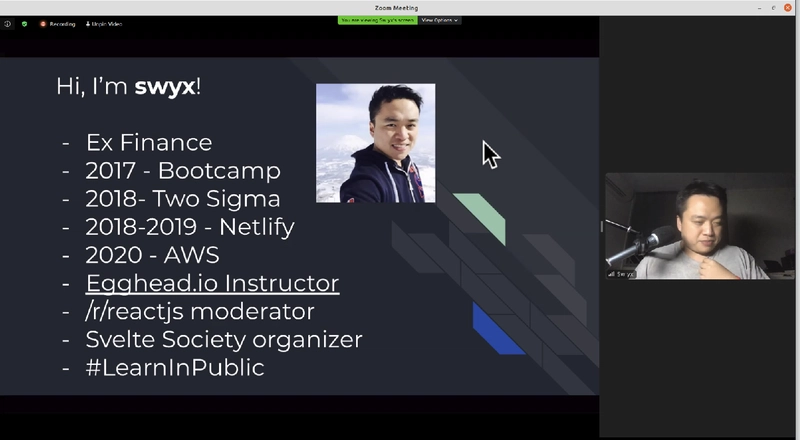This screenshot has width=800, height=440.
Task: Click the #LearnInPublic text on the slide
Action: (x=175, y=367)
